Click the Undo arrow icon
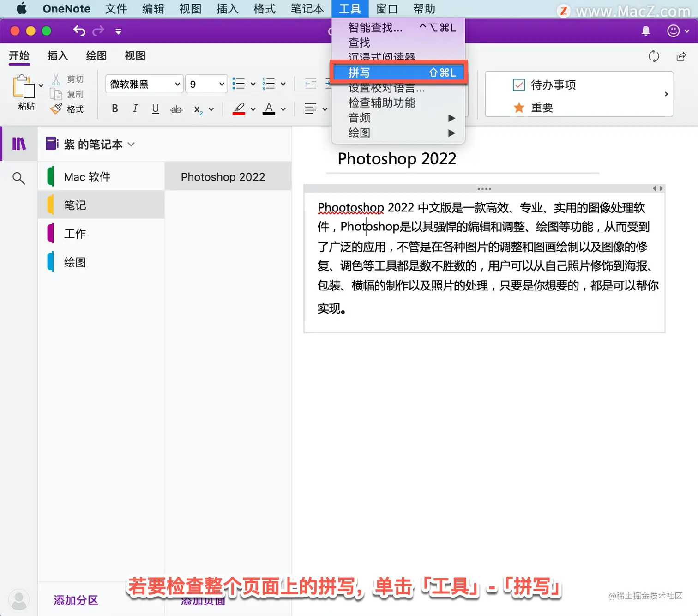 point(79,31)
